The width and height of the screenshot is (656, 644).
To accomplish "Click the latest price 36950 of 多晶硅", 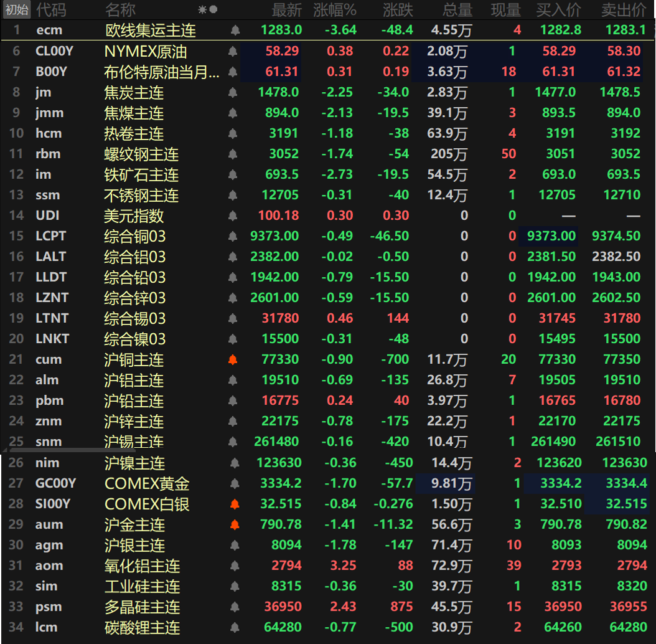I will pyautogui.click(x=283, y=607).
